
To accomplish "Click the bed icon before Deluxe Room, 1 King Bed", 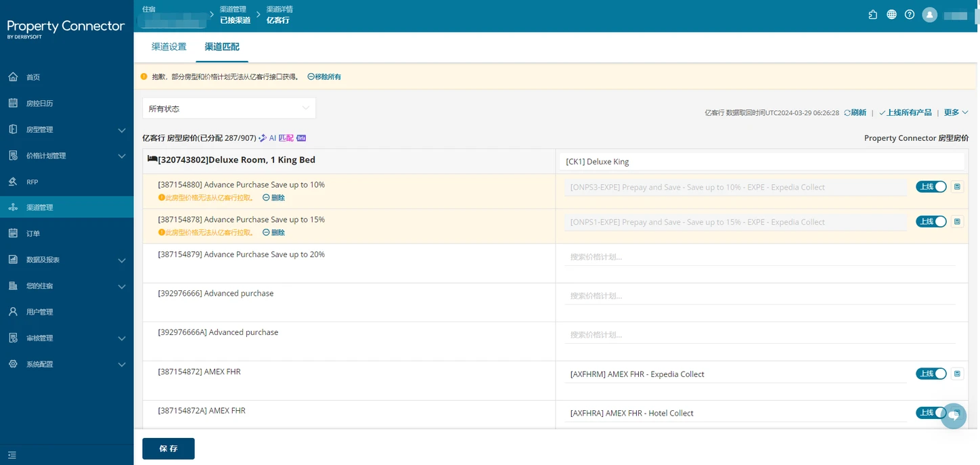I will click(152, 159).
